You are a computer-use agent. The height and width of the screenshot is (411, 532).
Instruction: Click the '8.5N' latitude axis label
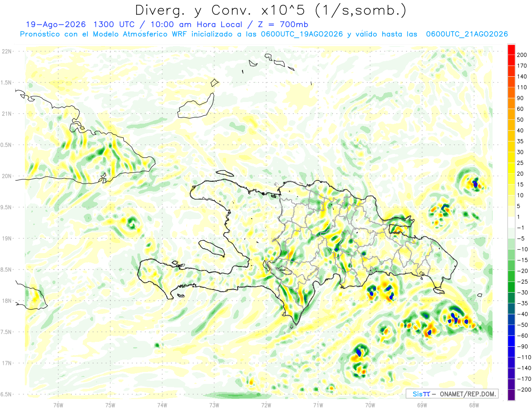click(x=6, y=270)
